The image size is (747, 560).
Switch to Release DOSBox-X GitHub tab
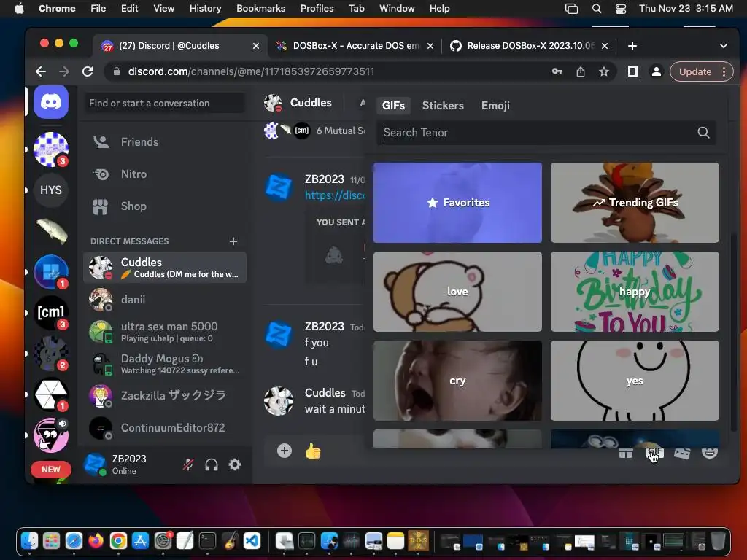(530, 46)
